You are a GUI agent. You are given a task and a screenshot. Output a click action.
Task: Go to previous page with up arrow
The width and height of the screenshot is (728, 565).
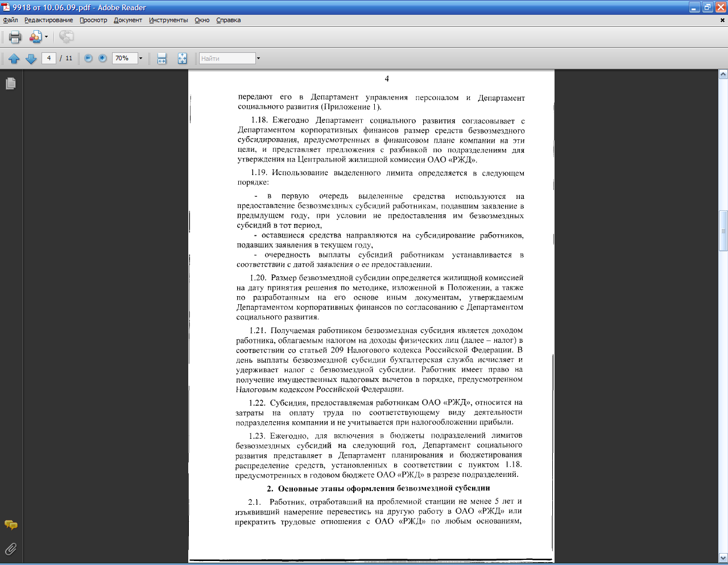pyautogui.click(x=14, y=59)
